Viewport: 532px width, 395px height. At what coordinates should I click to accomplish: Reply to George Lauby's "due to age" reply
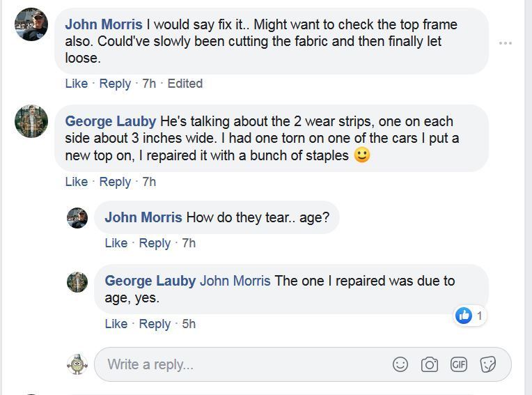(x=155, y=324)
